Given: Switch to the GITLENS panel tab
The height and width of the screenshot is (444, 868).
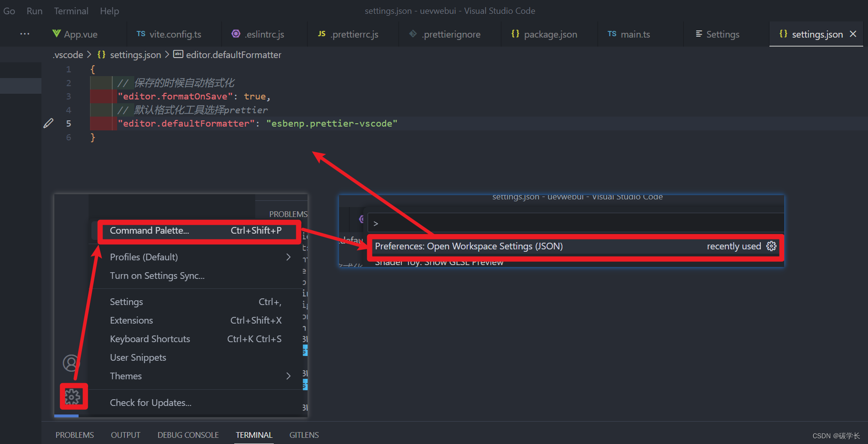Looking at the screenshot, I should click(x=304, y=435).
